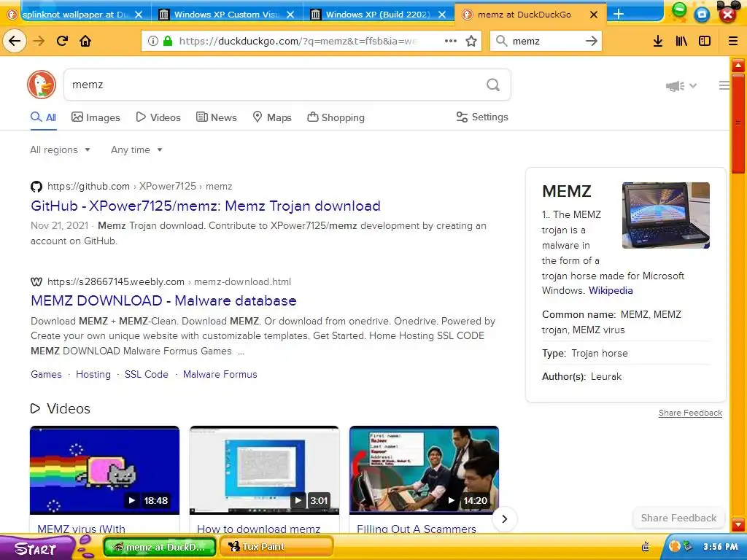
Task: Expand the Any time filter
Action: (x=136, y=149)
